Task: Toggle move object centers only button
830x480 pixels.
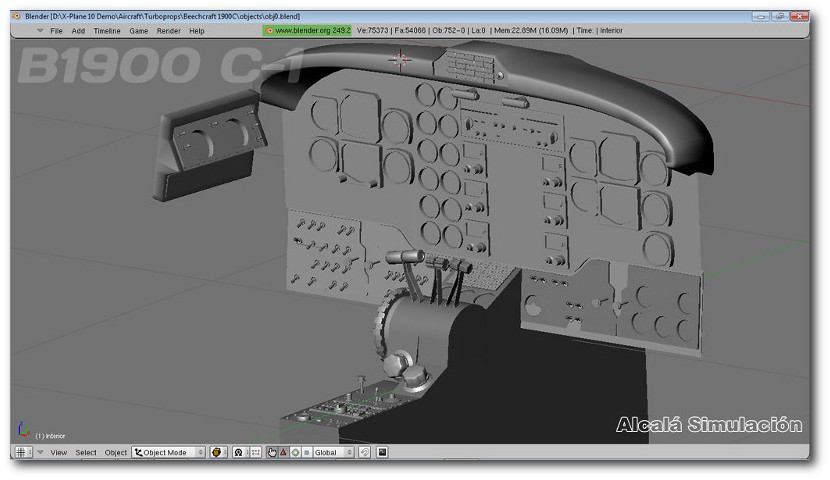Action: [x=254, y=452]
